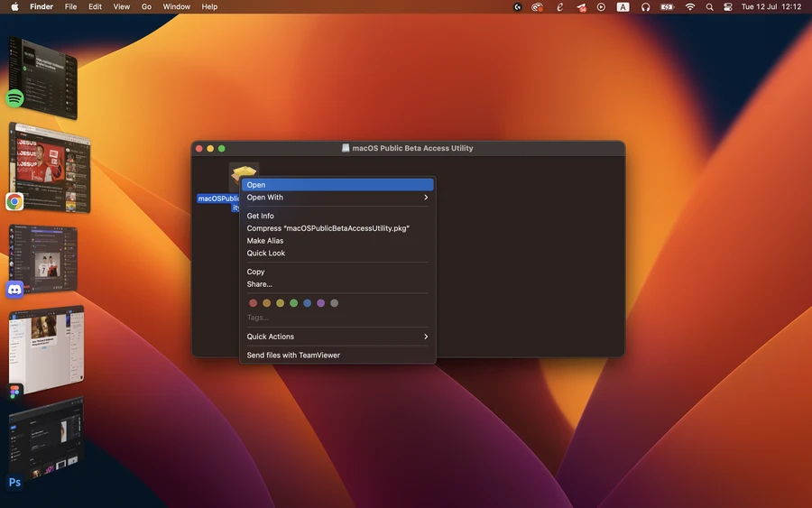Switch to Spotify window in Stage Manager
The height and width of the screenshot is (508, 812).
coord(43,78)
